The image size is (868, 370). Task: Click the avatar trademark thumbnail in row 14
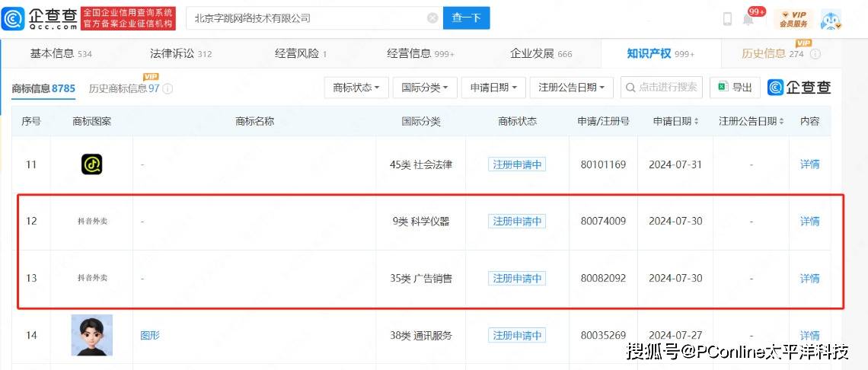pos(91,335)
